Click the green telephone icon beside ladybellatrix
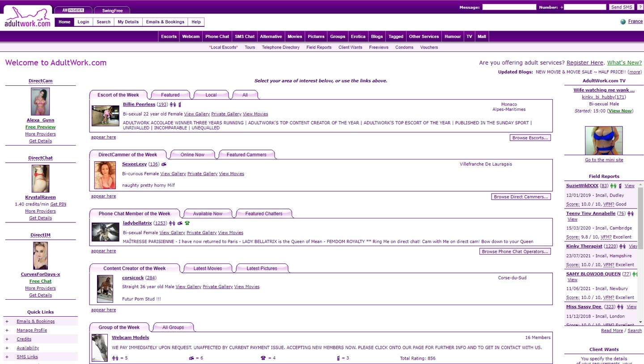 coord(187,223)
